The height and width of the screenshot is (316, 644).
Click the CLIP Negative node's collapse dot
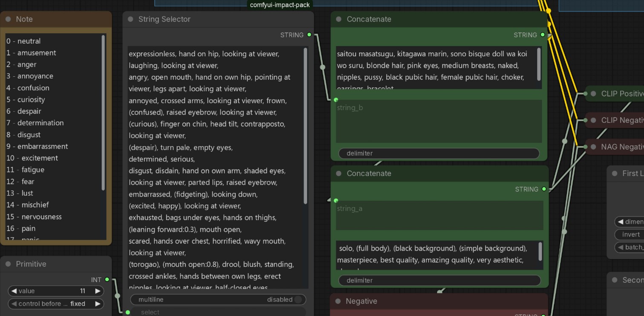coord(593,120)
